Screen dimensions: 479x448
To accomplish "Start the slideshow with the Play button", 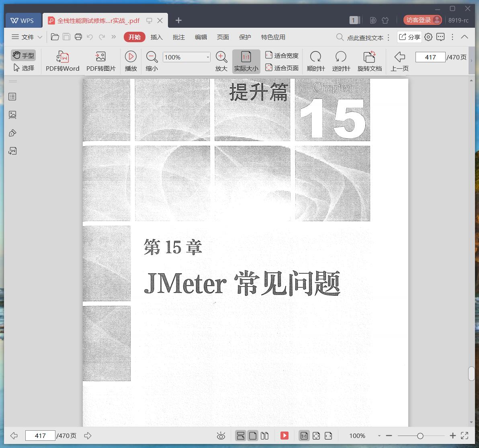I will pyautogui.click(x=131, y=61).
